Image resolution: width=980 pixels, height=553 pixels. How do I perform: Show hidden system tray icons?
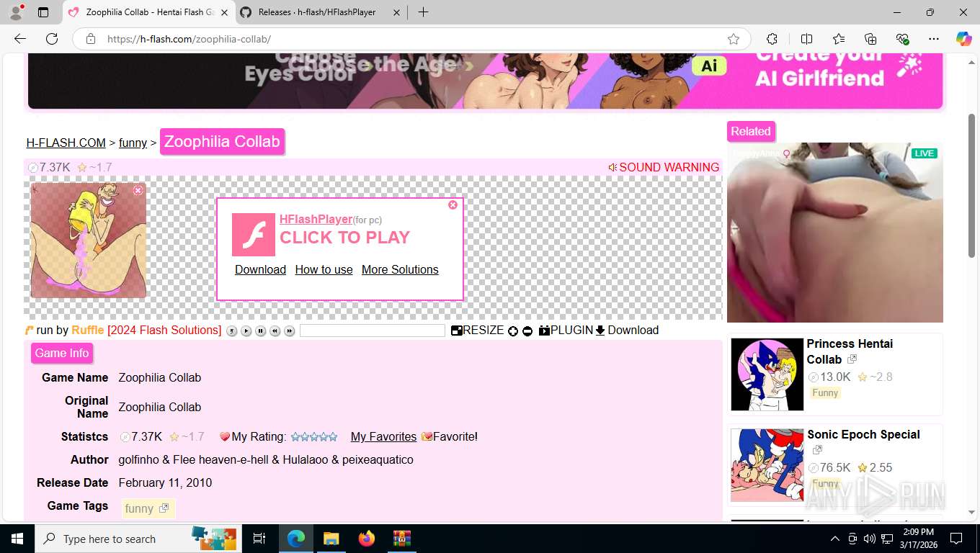pyautogui.click(x=834, y=539)
